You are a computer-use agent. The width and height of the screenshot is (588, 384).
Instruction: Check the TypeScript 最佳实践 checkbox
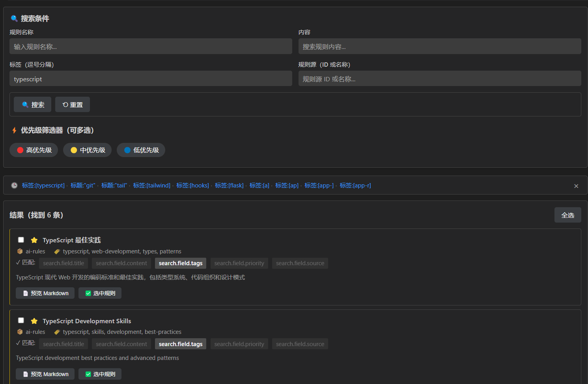(x=21, y=240)
